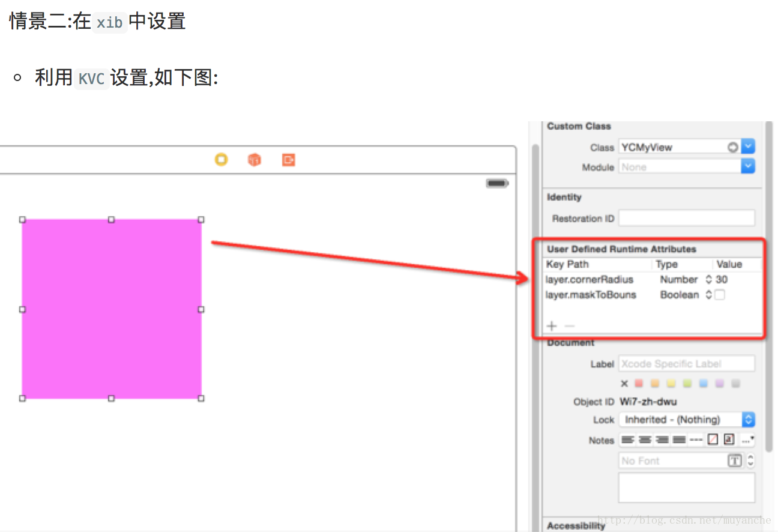Click the notes background color icon

[x=729, y=440]
